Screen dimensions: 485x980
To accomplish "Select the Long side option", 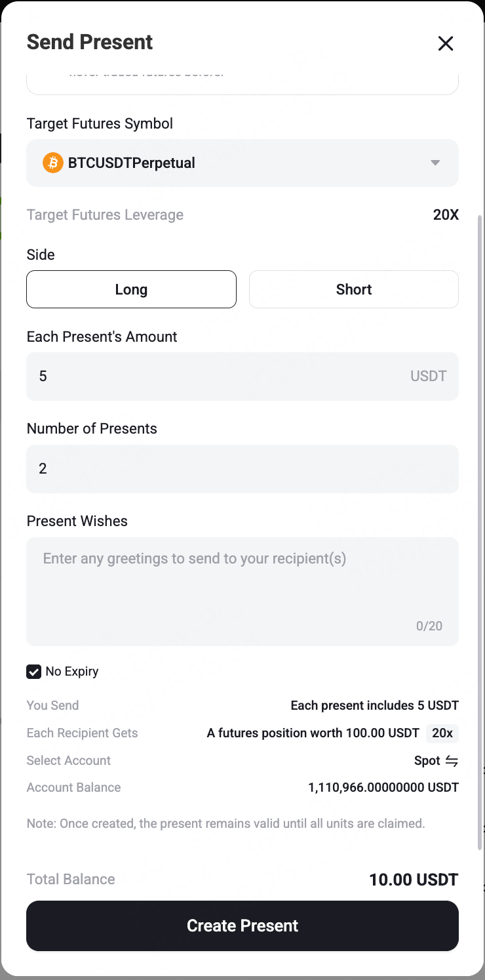I will point(131,289).
